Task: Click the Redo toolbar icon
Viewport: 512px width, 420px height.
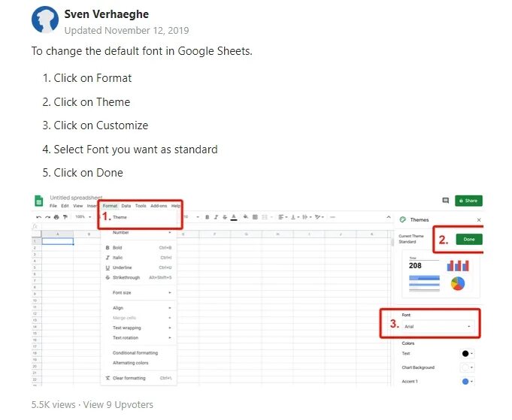Action: click(47, 217)
